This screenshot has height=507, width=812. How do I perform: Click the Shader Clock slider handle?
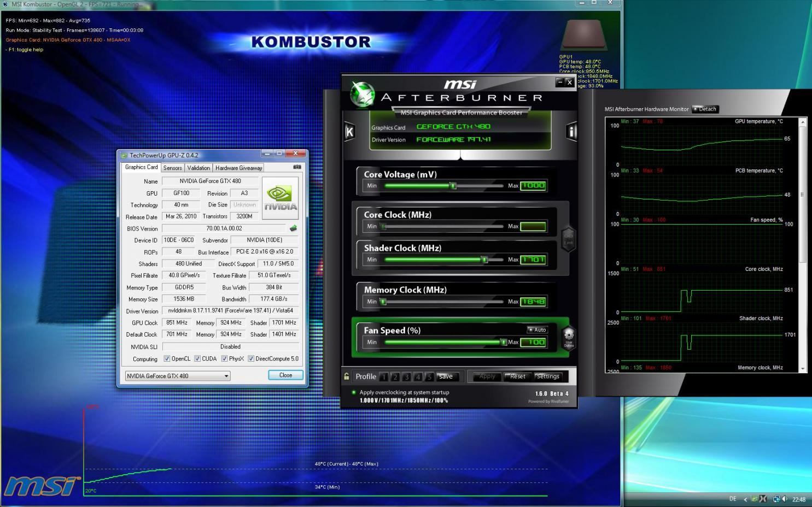(x=484, y=260)
